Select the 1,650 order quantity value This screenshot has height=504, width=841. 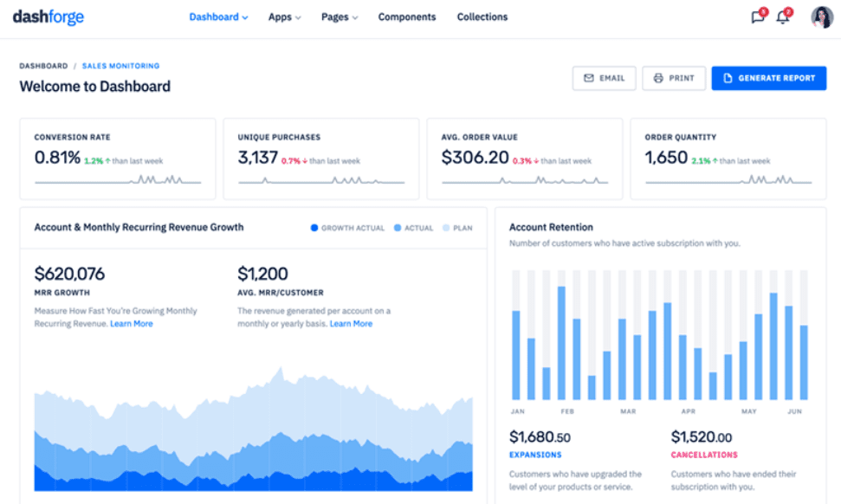point(666,158)
